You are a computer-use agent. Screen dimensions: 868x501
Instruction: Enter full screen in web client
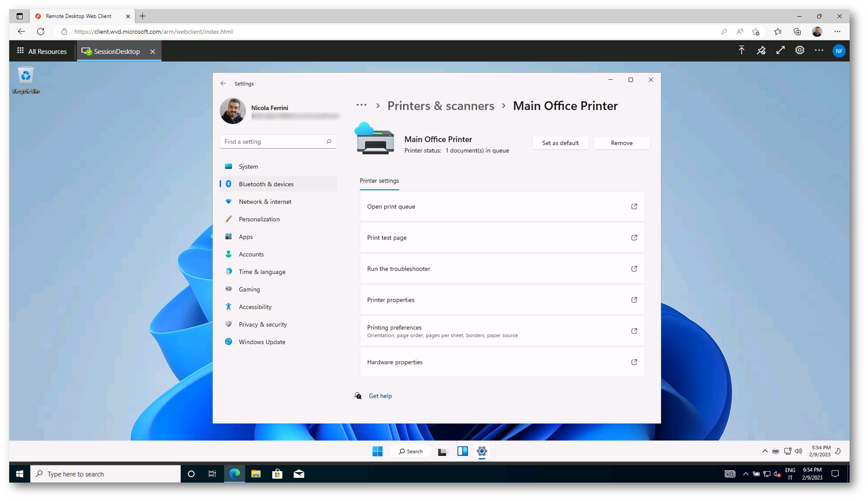click(780, 50)
